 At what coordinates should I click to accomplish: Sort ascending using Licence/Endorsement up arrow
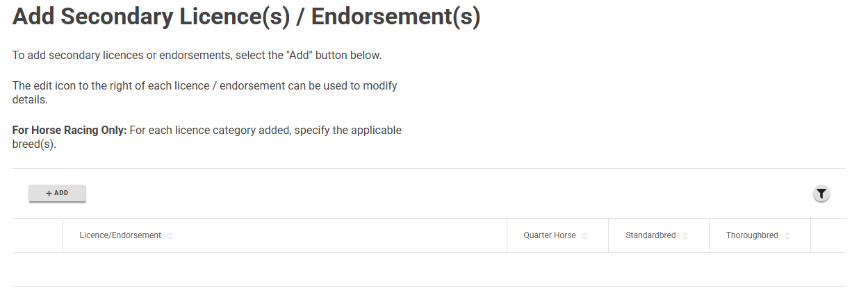point(170,233)
